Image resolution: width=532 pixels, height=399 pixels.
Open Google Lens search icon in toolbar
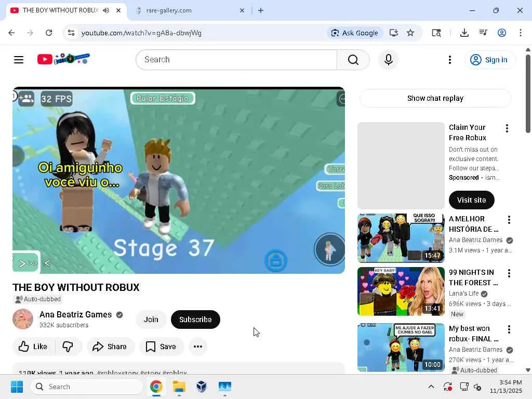[x=436, y=33]
